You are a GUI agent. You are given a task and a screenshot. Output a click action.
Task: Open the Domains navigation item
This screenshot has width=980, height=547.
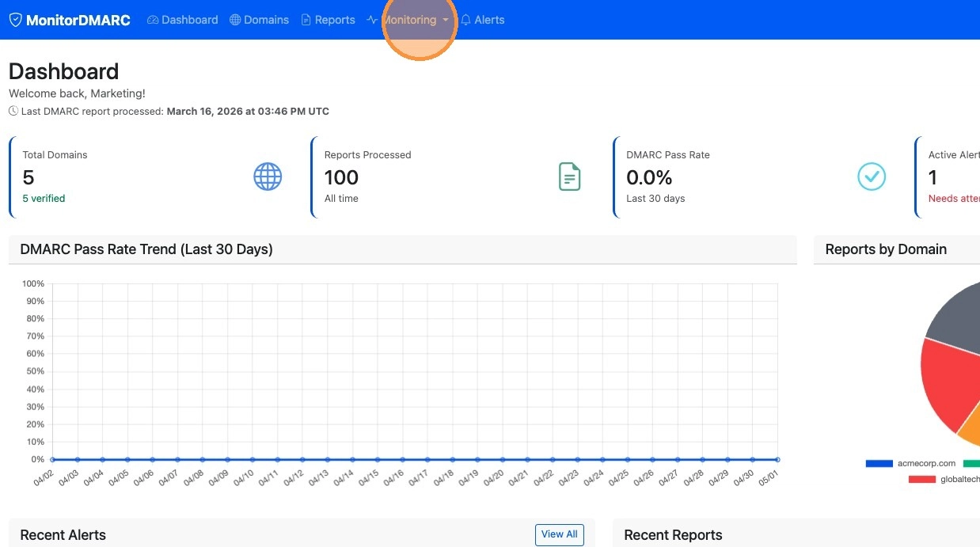click(260, 20)
